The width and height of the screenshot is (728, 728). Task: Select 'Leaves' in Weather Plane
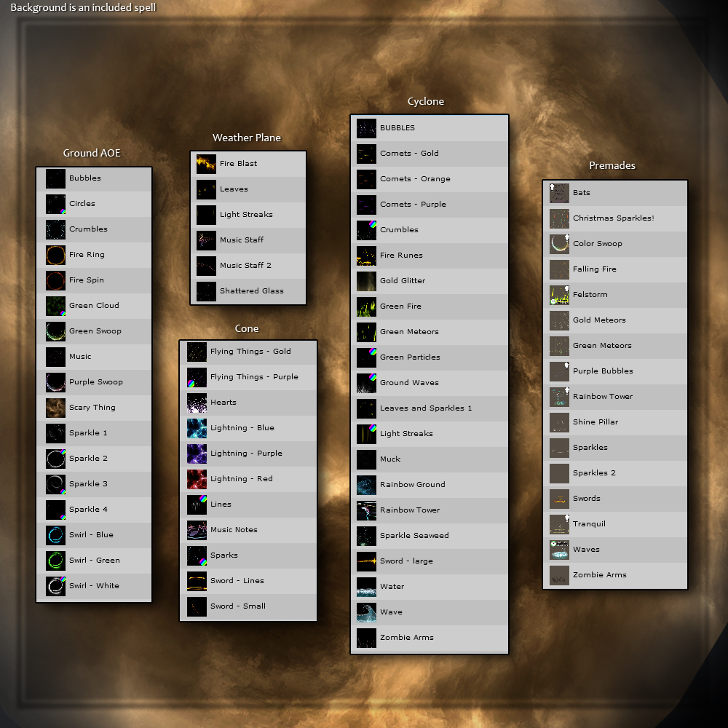point(248,189)
